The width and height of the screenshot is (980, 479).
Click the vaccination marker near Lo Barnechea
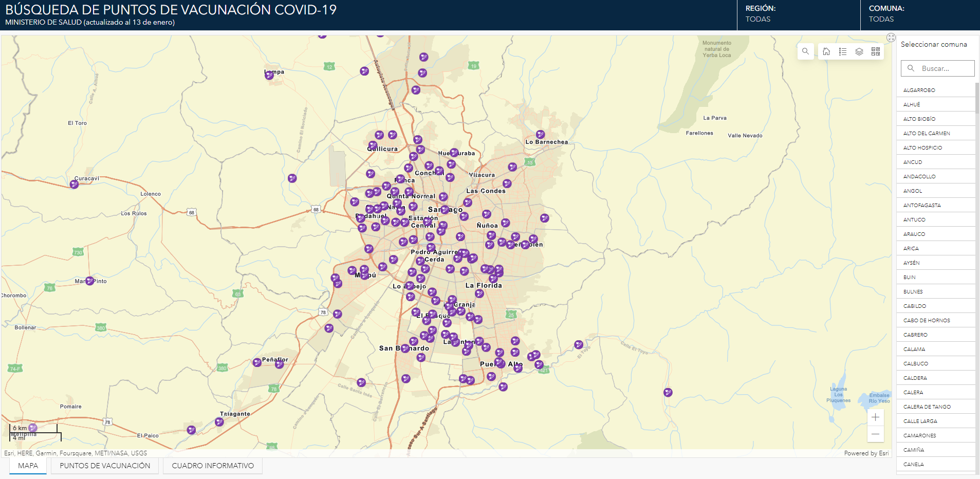[x=540, y=135]
